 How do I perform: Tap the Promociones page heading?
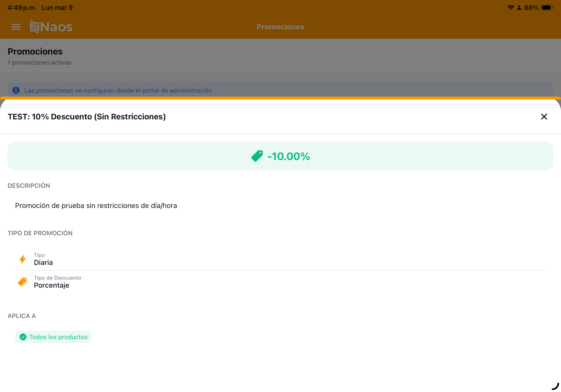coord(35,51)
